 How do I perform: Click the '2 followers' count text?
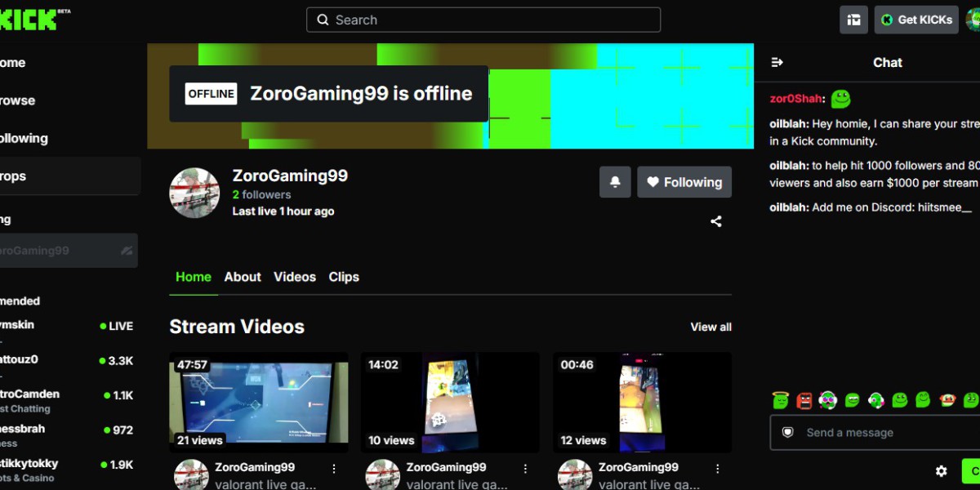click(261, 194)
